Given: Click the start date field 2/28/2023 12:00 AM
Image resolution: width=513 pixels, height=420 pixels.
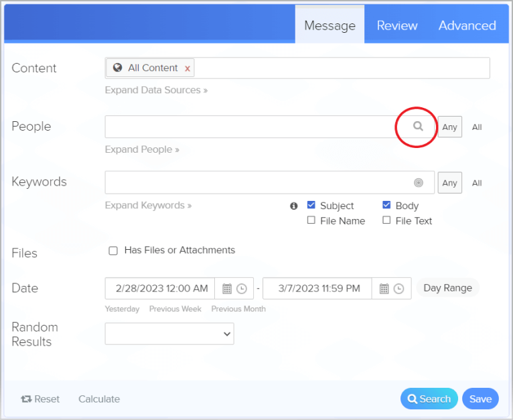Looking at the screenshot, I should (x=160, y=289).
